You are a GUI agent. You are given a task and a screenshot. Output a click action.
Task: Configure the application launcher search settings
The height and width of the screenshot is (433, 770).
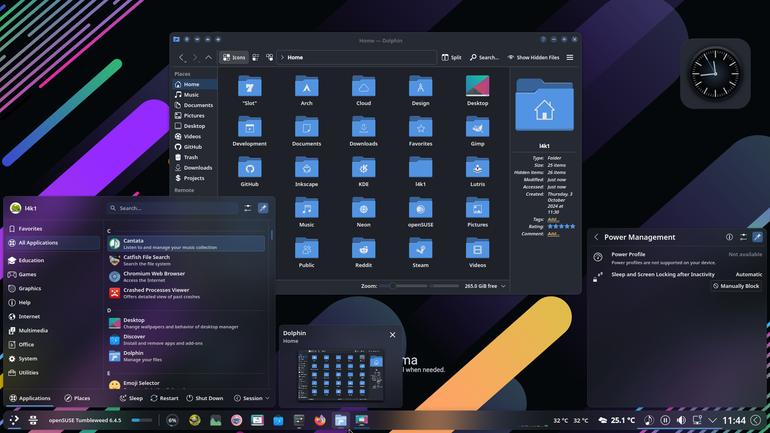248,208
